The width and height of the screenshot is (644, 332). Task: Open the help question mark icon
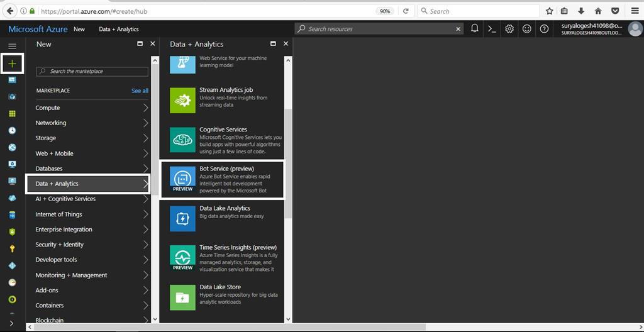click(x=544, y=29)
